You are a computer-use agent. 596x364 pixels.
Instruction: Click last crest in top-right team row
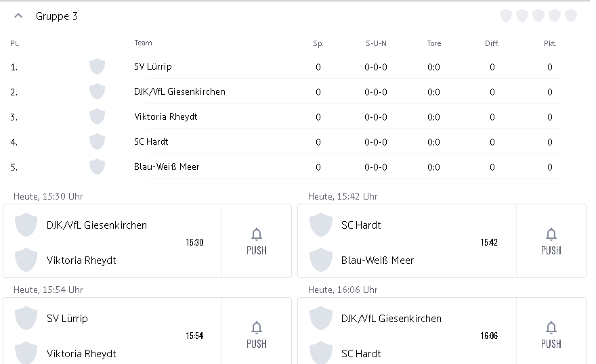pos(571,16)
